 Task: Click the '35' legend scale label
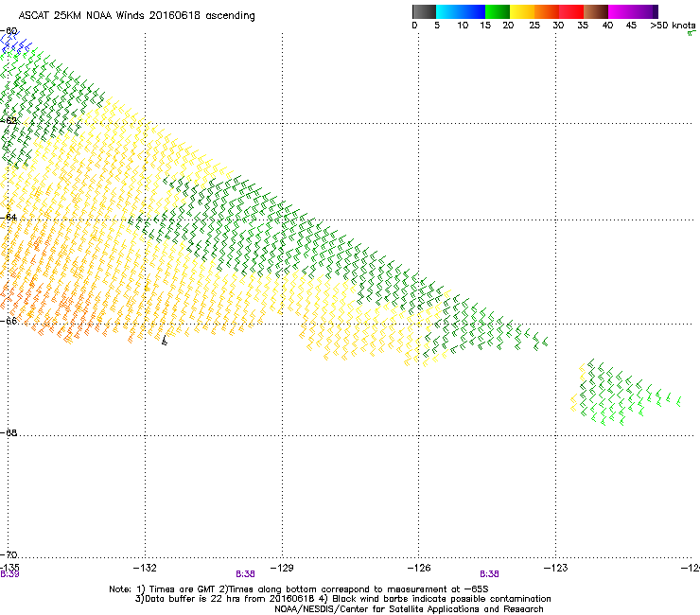click(583, 26)
